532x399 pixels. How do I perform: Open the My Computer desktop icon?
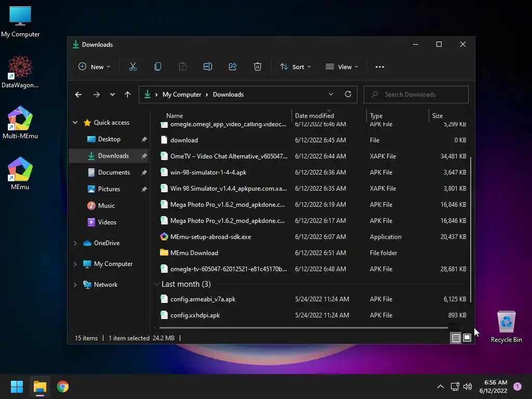tap(20, 22)
